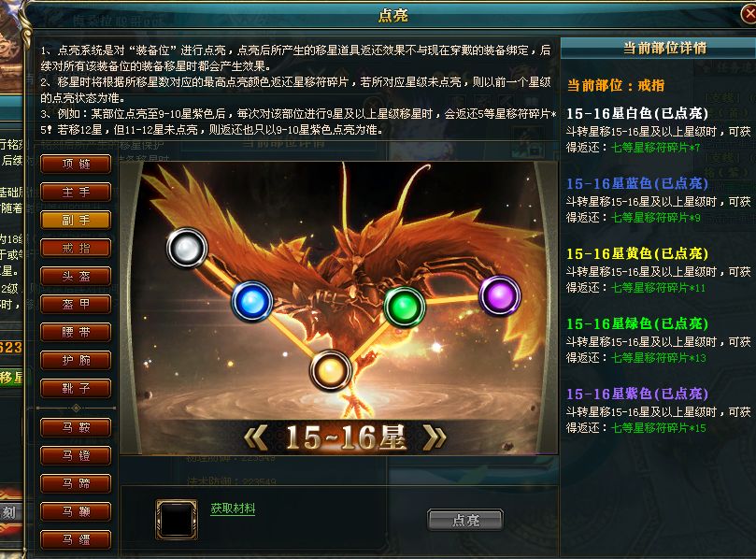Select the purple star orb
Viewport: 756px width, 559px height.
click(x=500, y=295)
